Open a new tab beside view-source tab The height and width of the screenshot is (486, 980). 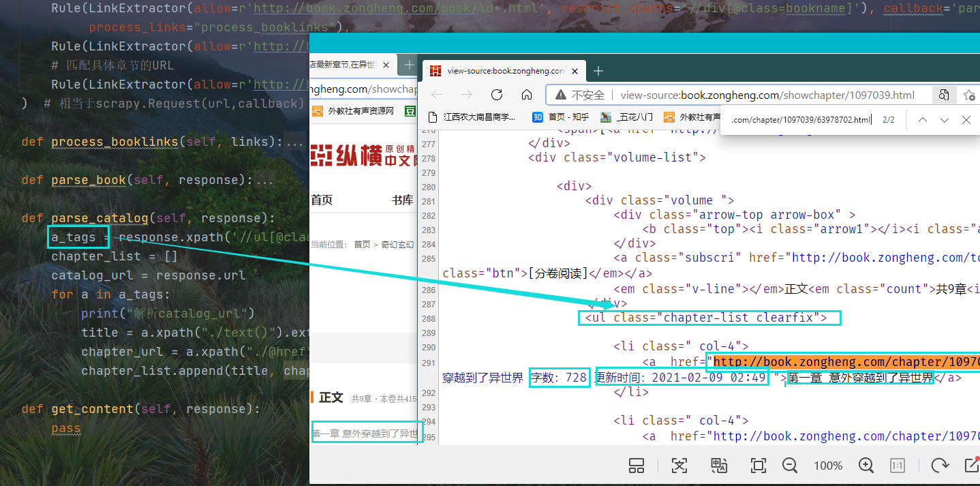click(598, 71)
